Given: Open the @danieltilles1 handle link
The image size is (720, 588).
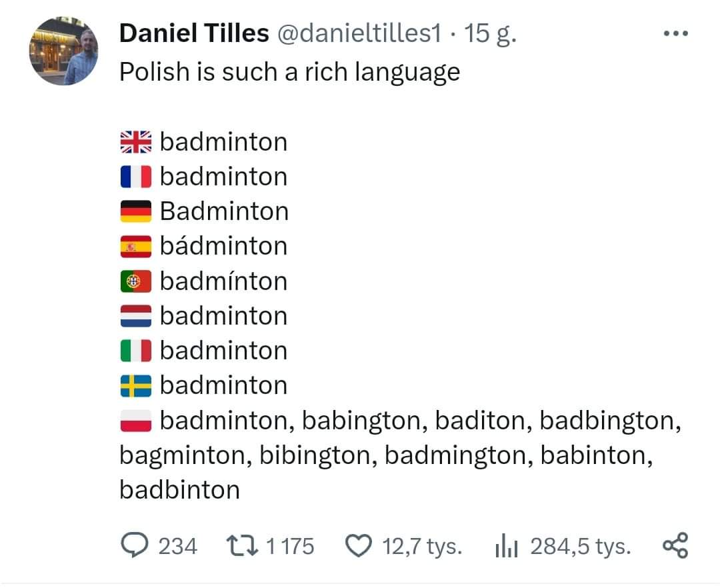Looking at the screenshot, I should coord(359,33).
